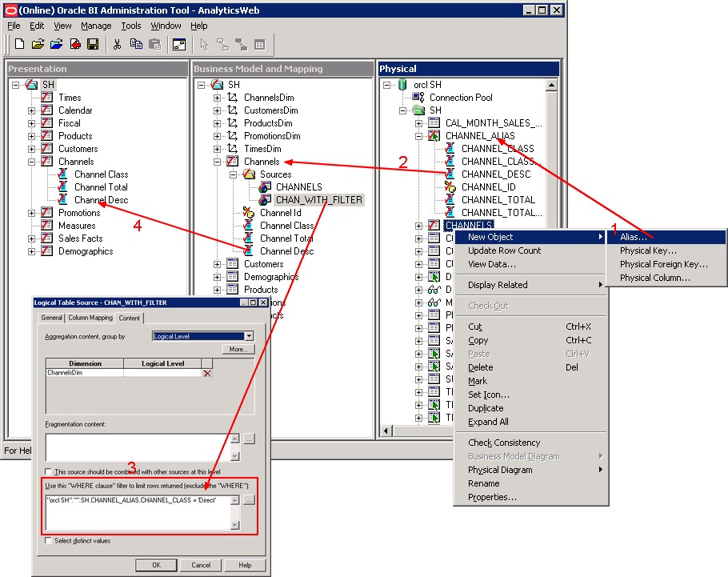Switch to the Column Mapping tab
The width and height of the screenshot is (728, 577).
90,318
